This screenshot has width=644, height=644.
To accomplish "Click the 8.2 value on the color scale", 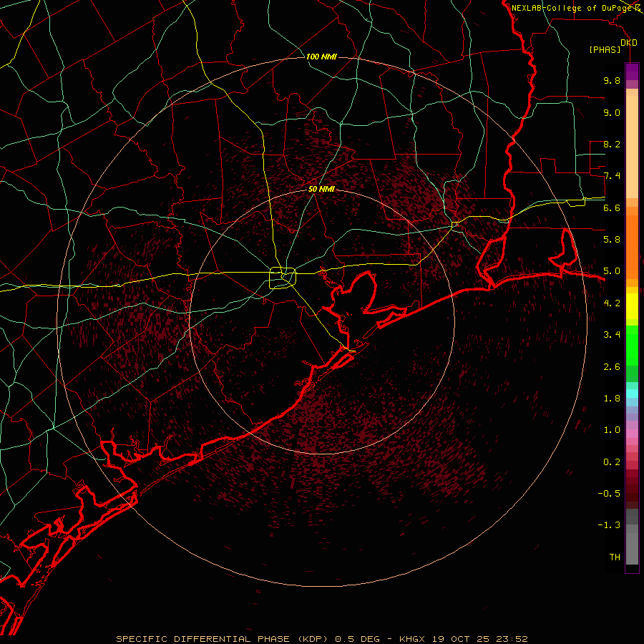I will pyautogui.click(x=612, y=144).
